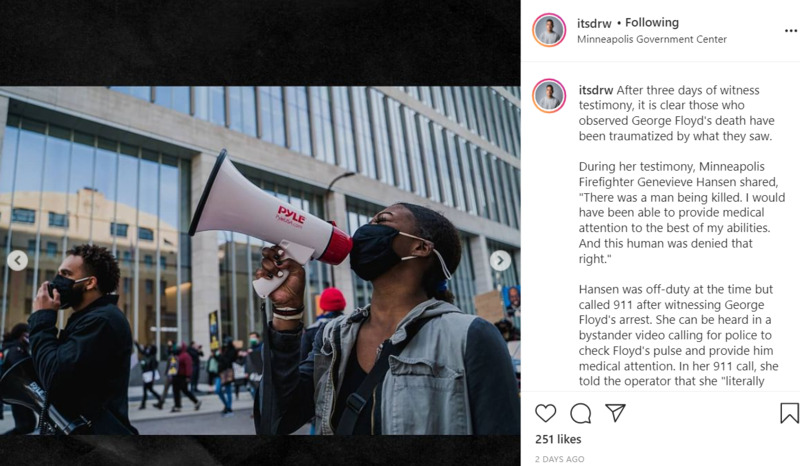Open the Minneapolis Government Center location link
This screenshot has width=800, height=466.
point(652,39)
